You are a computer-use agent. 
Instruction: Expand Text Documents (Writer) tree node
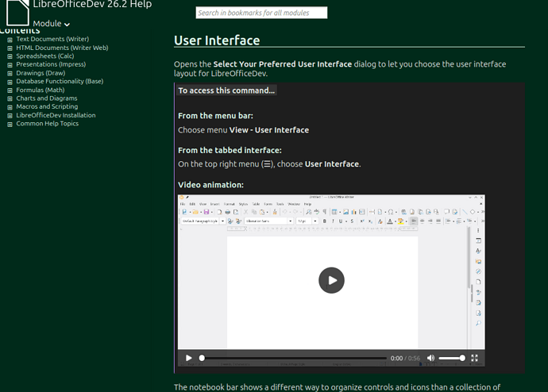10,40
